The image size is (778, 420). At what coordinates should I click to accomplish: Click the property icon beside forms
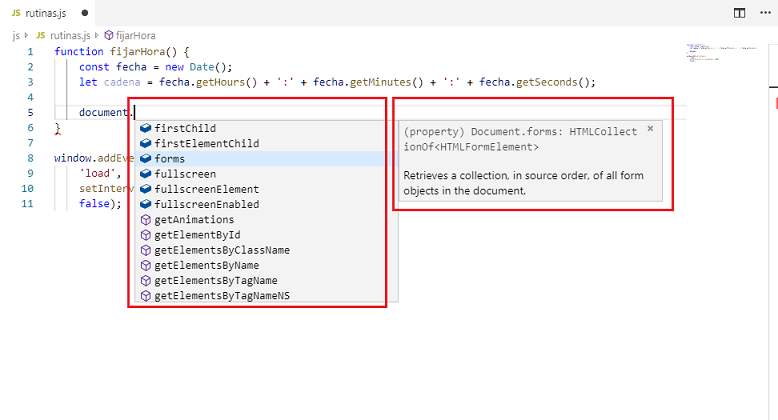coord(145,159)
